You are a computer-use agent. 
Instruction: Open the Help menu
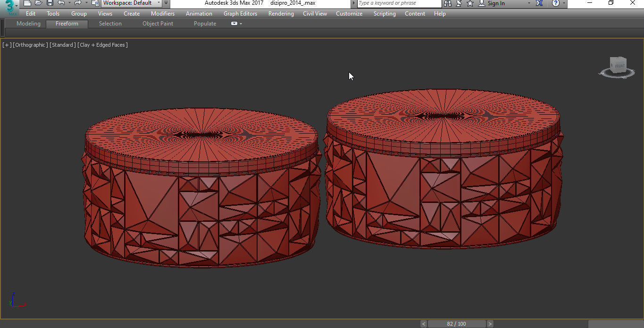click(440, 14)
